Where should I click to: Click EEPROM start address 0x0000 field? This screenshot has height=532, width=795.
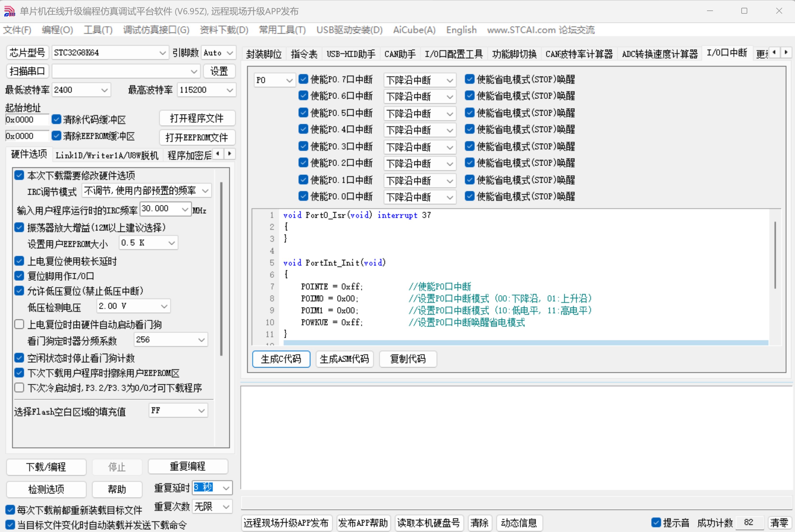pyautogui.click(x=27, y=136)
